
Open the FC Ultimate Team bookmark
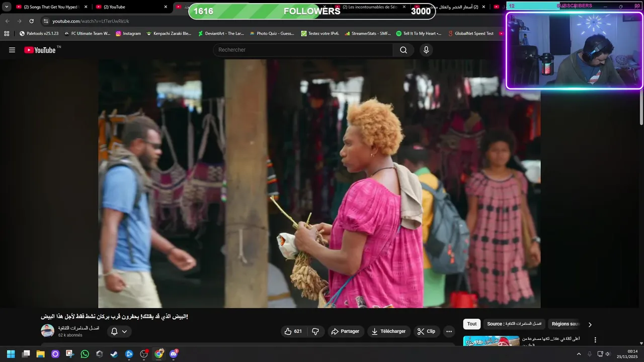click(87, 34)
